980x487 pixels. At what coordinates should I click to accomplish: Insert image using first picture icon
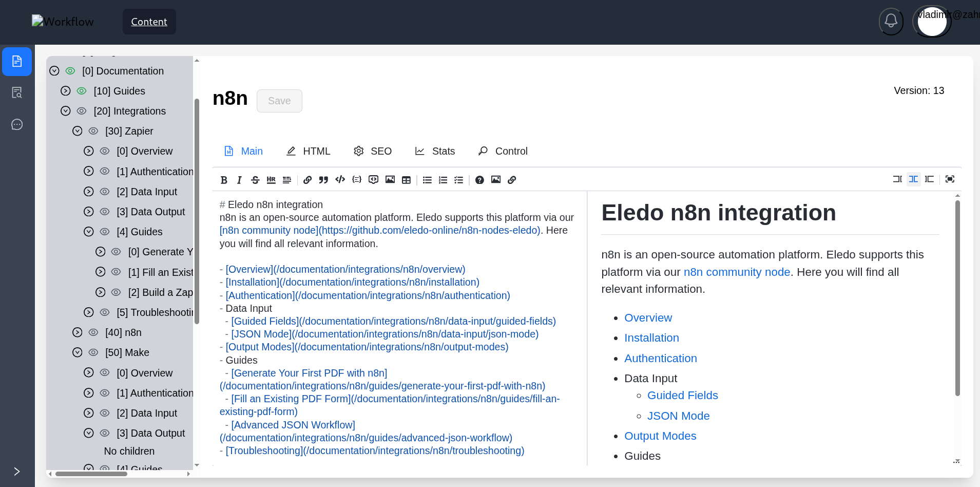(390, 180)
